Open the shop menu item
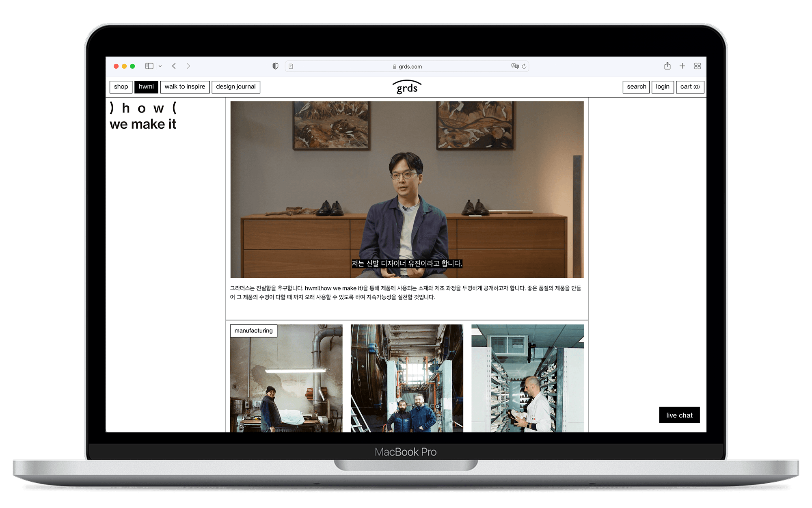The image size is (812, 508). 121,87
